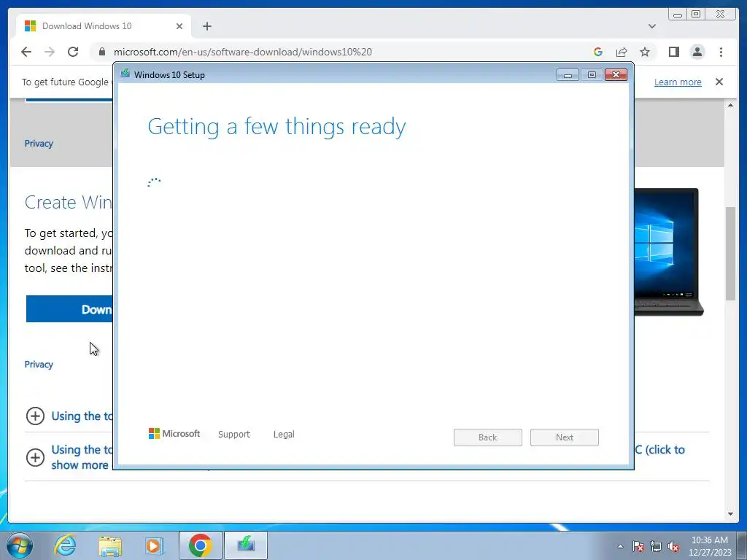Bookmark this page with the star
Screen dimensions: 747x560
coord(645,52)
